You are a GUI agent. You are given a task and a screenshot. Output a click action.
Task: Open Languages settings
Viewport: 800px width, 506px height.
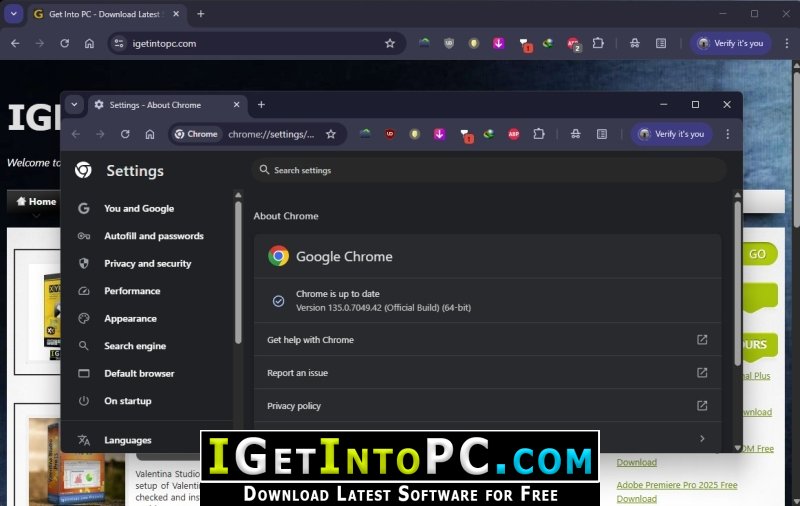pos(128,440)
